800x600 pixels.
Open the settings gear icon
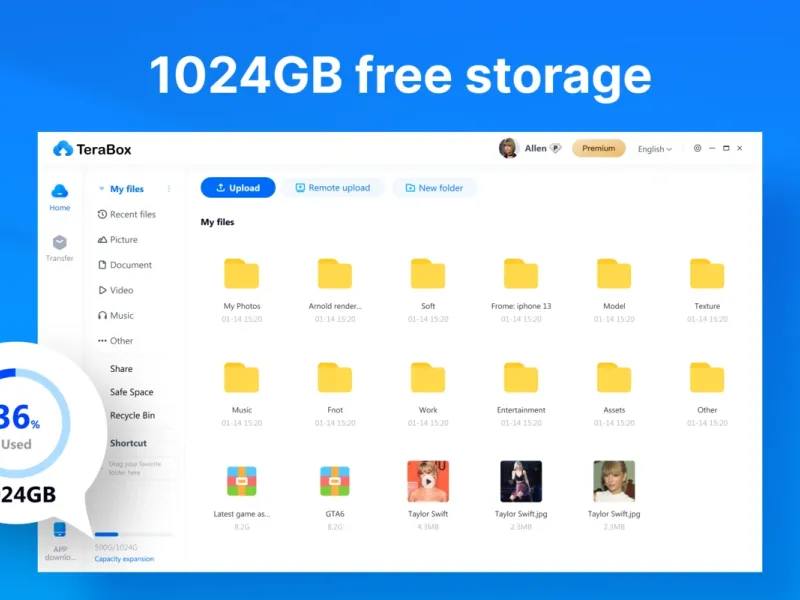[x=697, y=148]
